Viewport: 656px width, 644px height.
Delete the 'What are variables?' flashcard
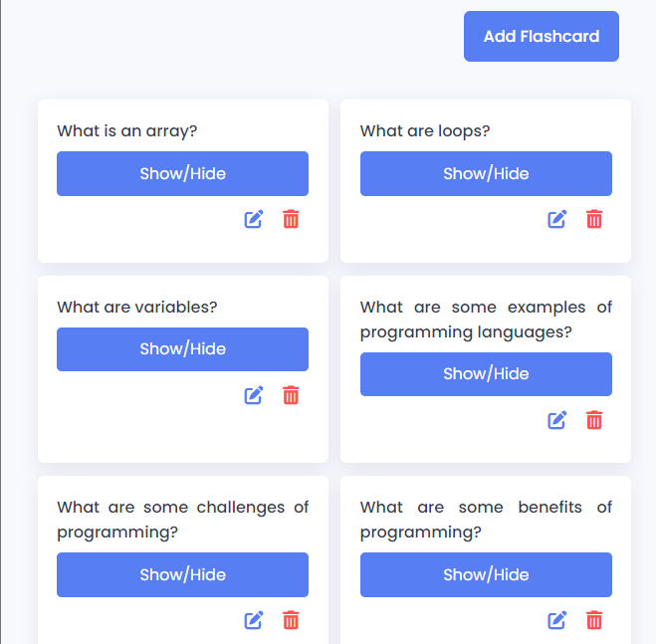(291, 395)
